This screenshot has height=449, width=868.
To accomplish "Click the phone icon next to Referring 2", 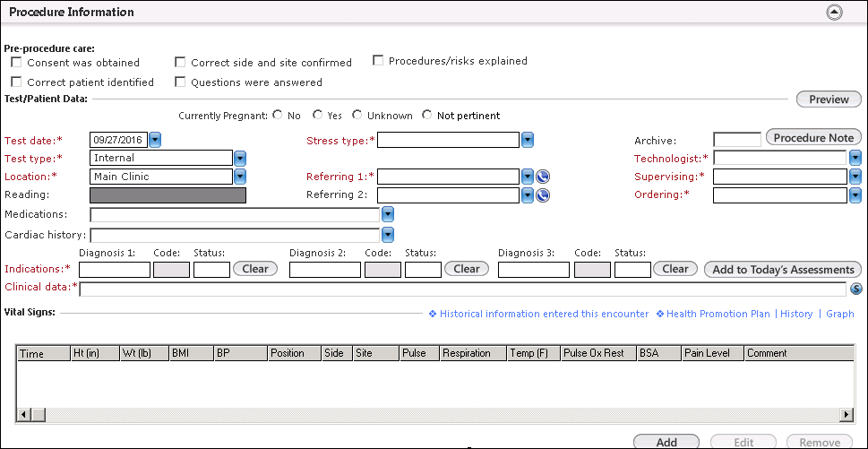I will tap(543, 195).
